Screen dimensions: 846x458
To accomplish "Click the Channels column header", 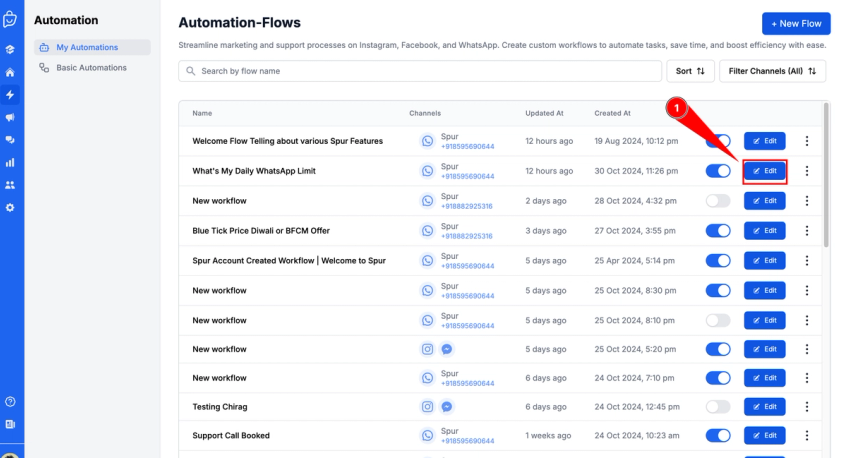I will 425,113.
